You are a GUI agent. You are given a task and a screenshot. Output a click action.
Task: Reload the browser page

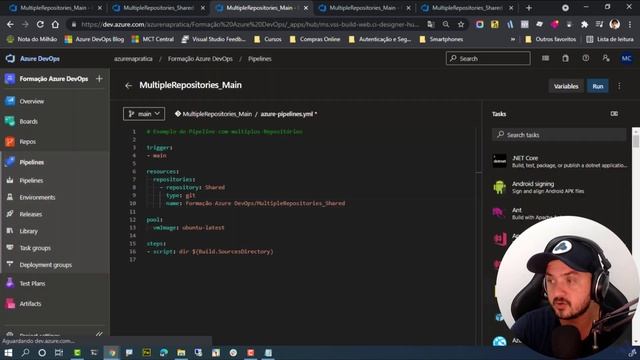pyautogui.click(x=40, y=24)
